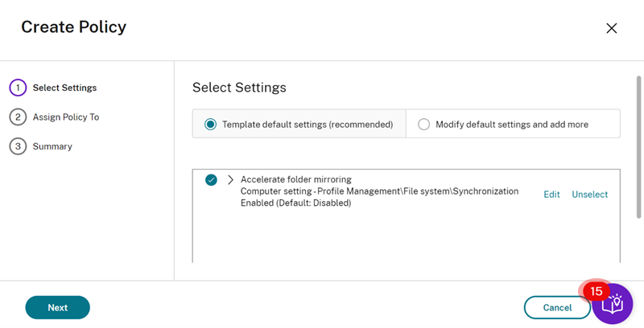Click the red 15 notification badge

coord(597,292)
